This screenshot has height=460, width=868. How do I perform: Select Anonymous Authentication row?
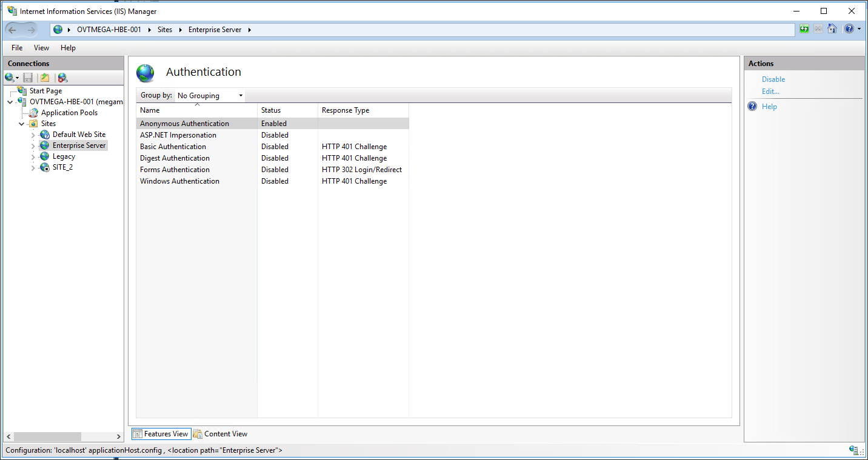click(273, 124)
